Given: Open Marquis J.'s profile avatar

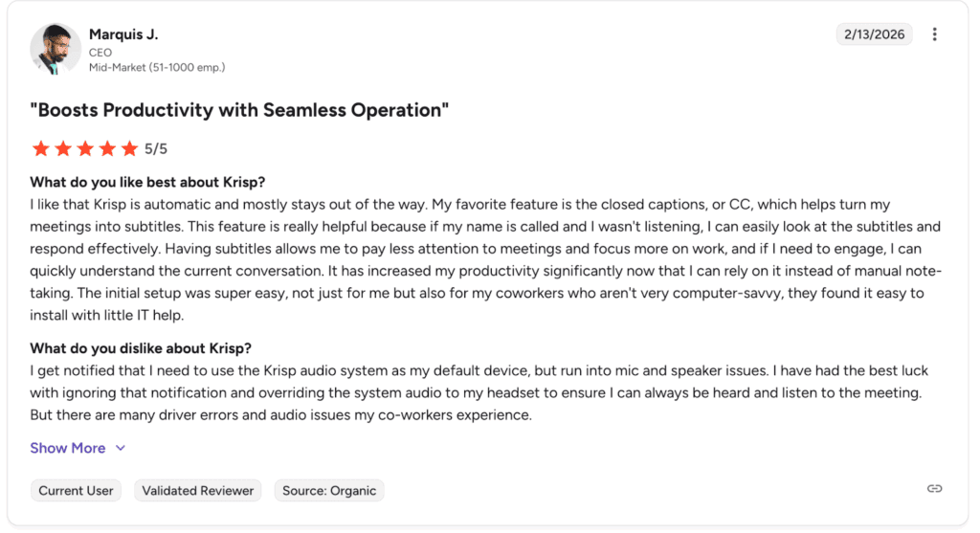Looking at the screenshot, I should pyautogui.click(x=56, y=49).
